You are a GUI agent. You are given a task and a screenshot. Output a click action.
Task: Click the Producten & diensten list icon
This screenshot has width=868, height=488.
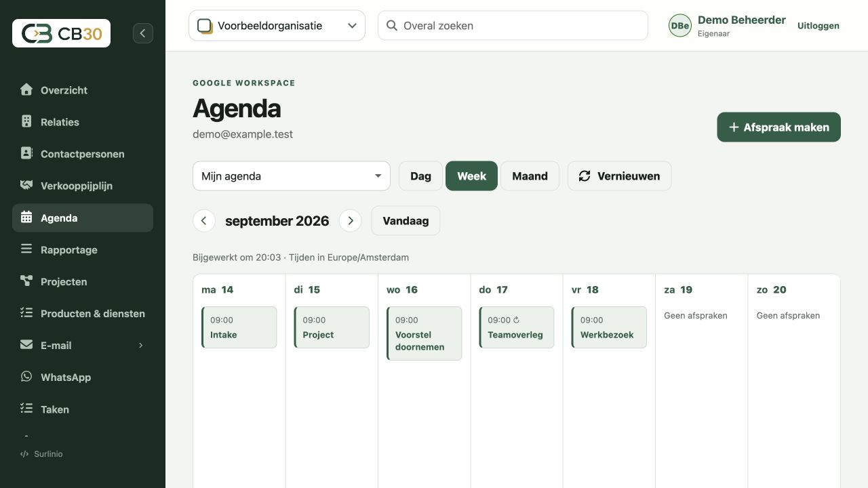[26, 312]
